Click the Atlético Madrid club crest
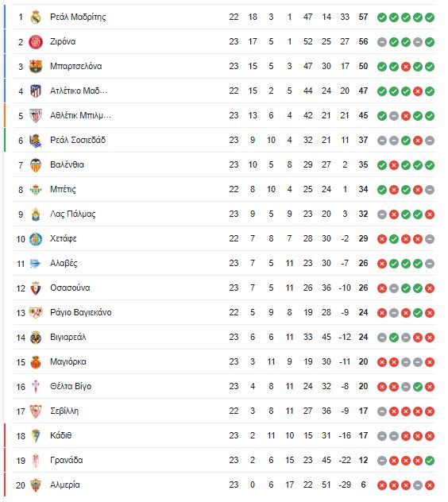The image size is (448, 502). (x=36, y=91)
